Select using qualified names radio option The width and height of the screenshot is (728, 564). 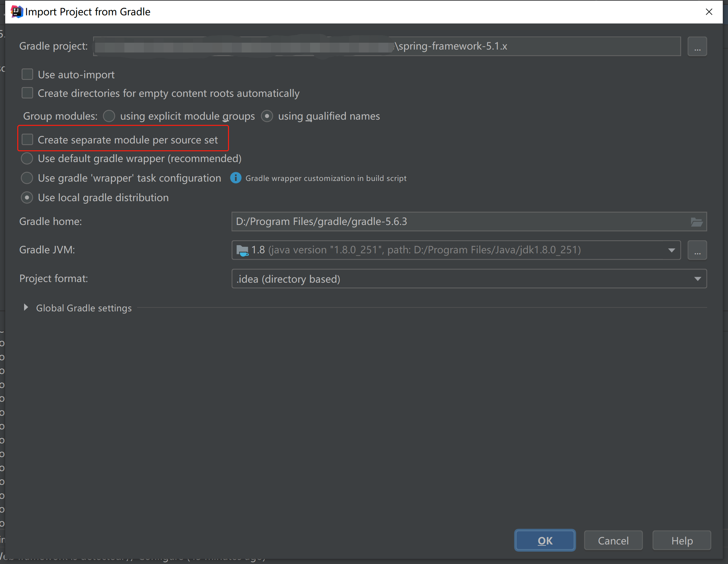[267, 116]
